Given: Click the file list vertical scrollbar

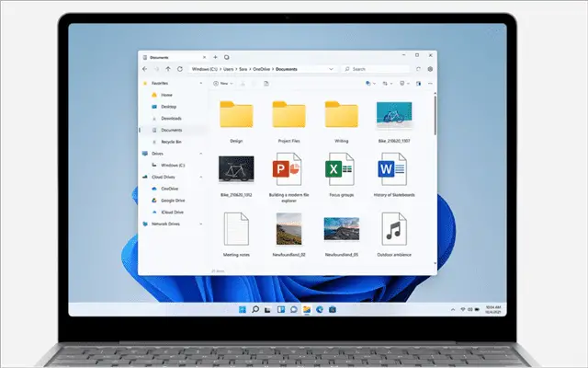Looking at the screenshot, I should point(435,115).
